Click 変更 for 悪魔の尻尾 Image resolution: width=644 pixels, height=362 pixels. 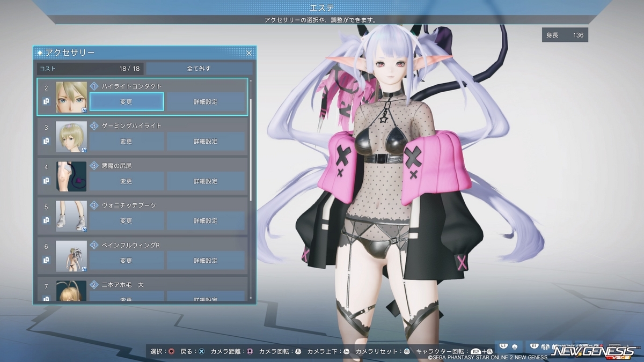126,181
